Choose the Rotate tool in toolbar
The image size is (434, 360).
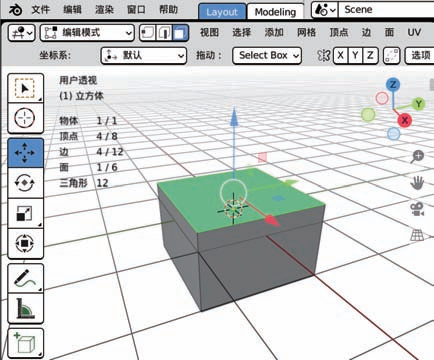[25, 183]
